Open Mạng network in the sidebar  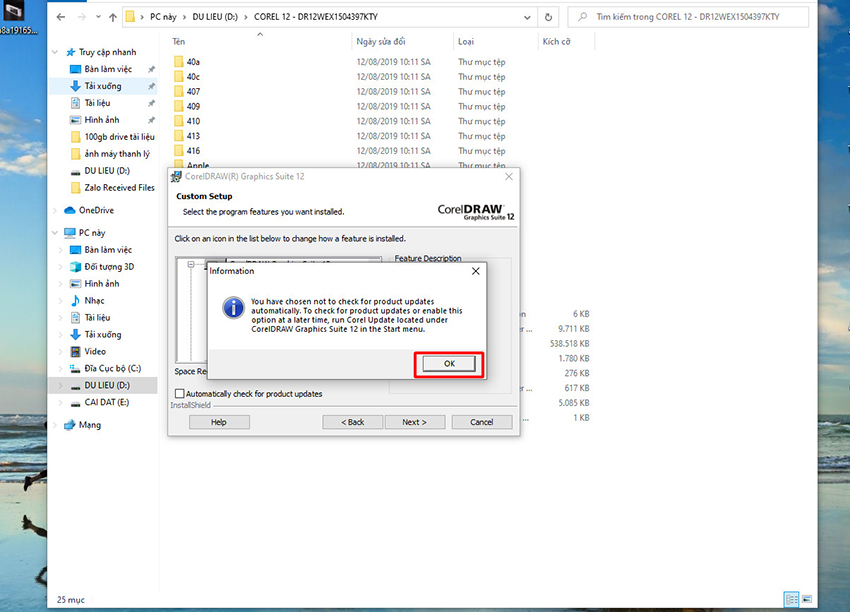[x=89, y=425]
